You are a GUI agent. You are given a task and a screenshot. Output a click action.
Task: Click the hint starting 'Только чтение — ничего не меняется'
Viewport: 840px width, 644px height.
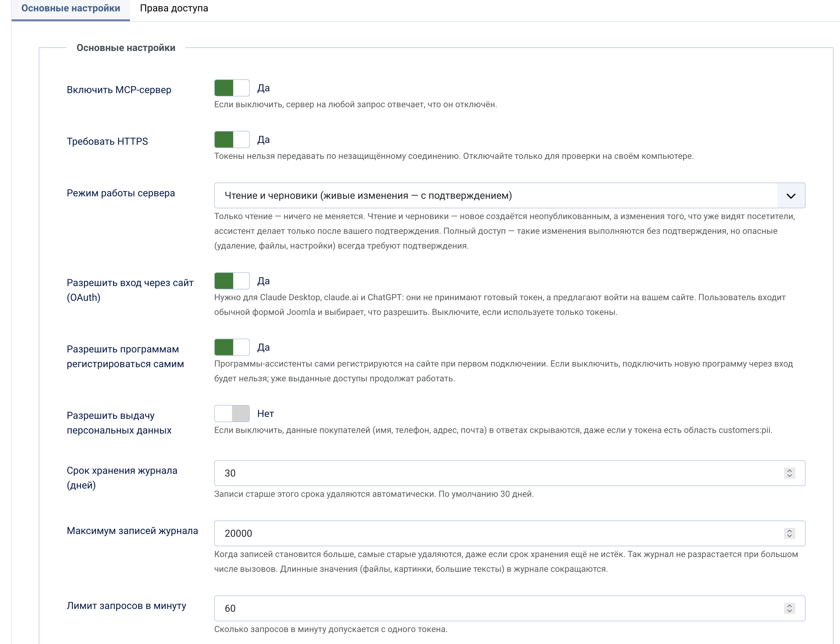[505, 231]
